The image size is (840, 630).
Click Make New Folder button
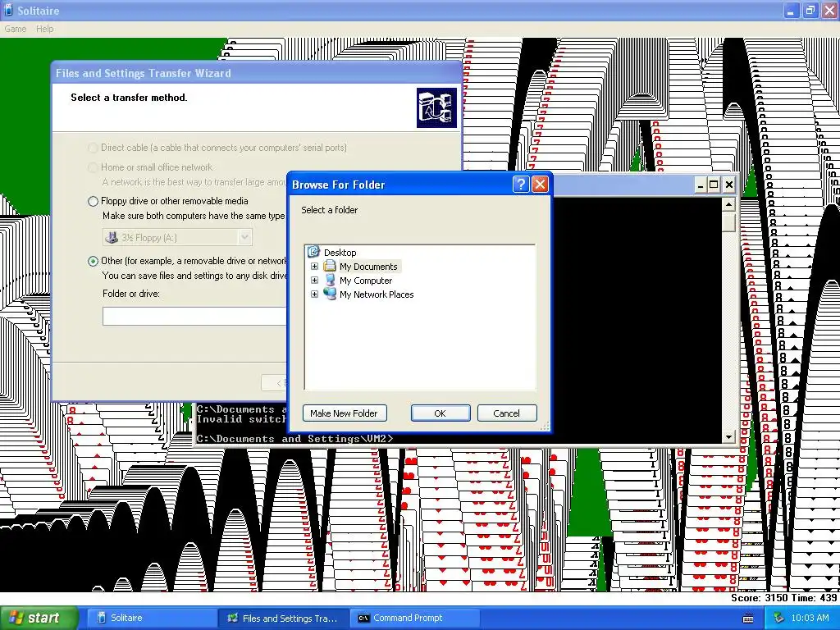click(345, 413)
